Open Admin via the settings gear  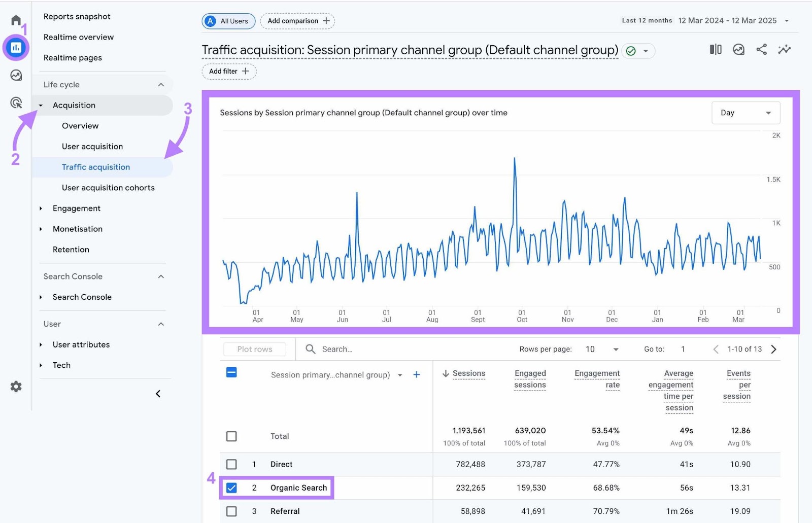[16, 387]
